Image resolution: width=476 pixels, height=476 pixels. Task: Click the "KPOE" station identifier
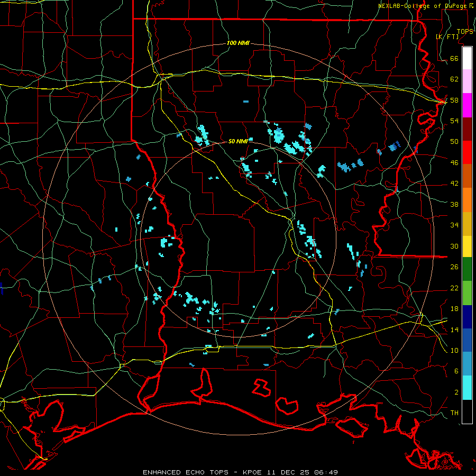click(253, 472)
